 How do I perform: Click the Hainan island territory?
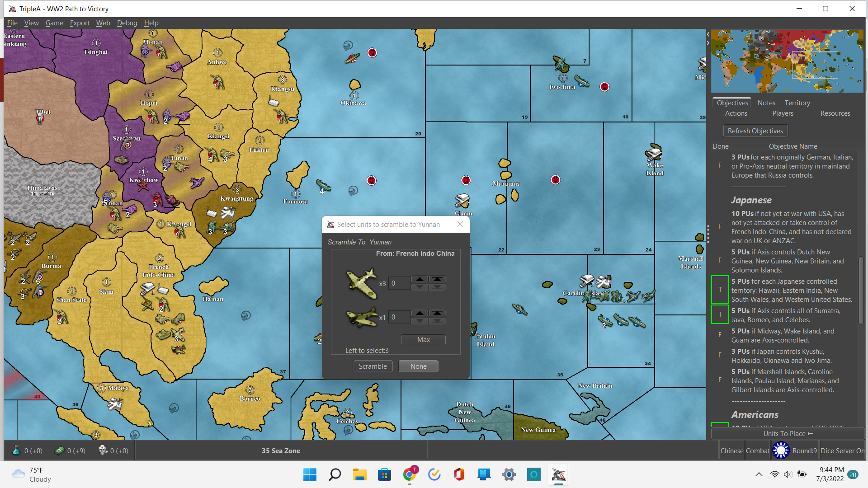tap(214, 286)
